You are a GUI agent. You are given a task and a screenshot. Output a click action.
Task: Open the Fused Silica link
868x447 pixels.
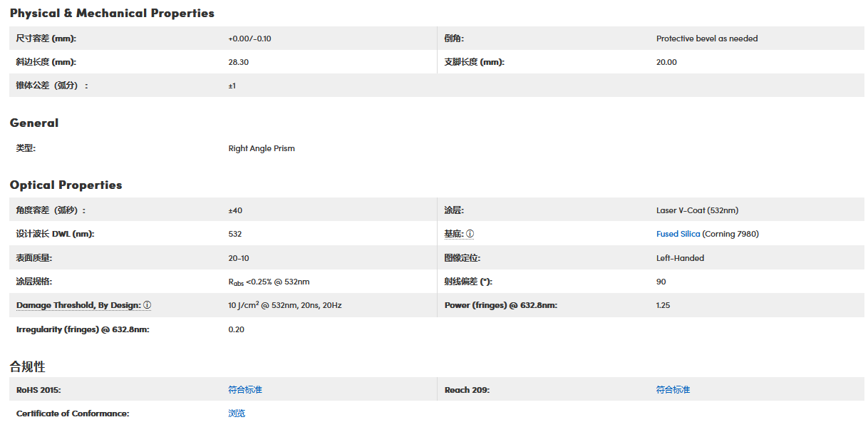click(x=678, y=234)
